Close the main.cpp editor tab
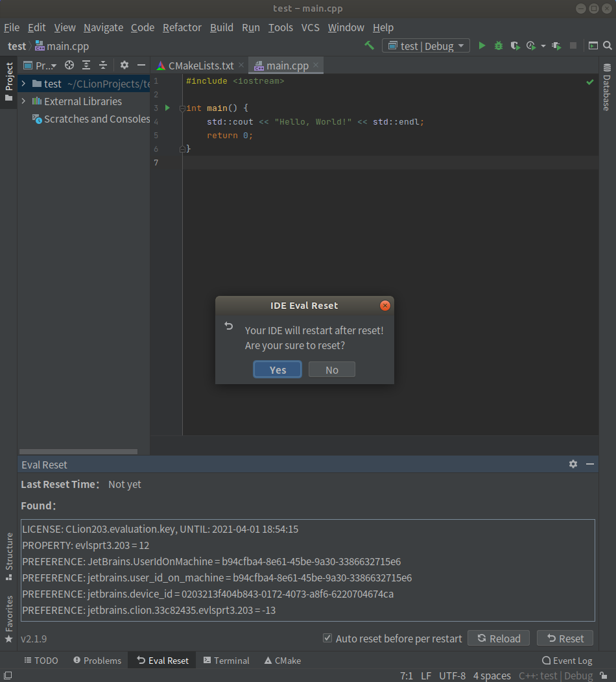This screenshot has width=616, height=682. [x=316, y=66]
